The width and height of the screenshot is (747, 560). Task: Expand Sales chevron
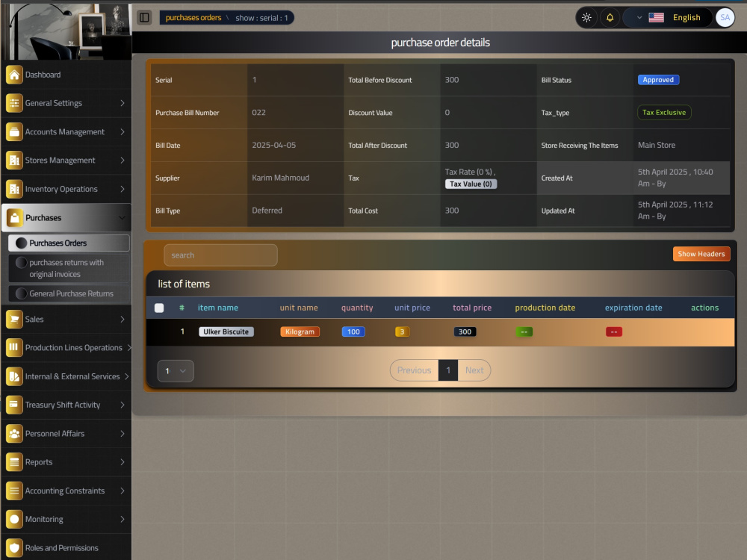pos(123,319)
